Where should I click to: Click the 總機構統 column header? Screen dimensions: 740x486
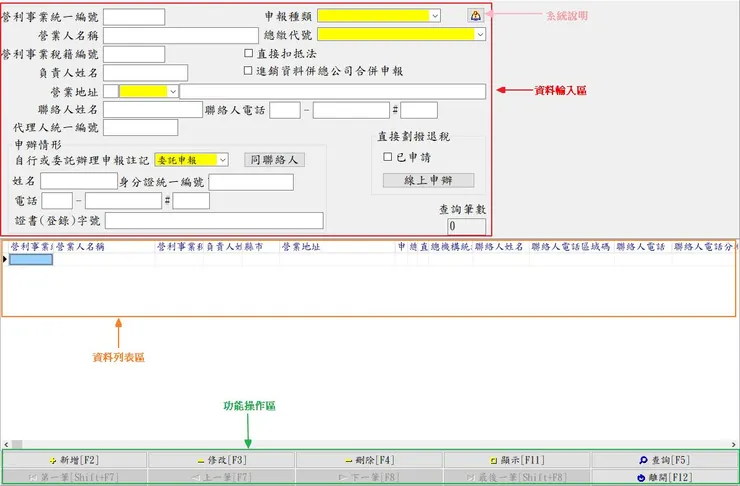point(451,247)
